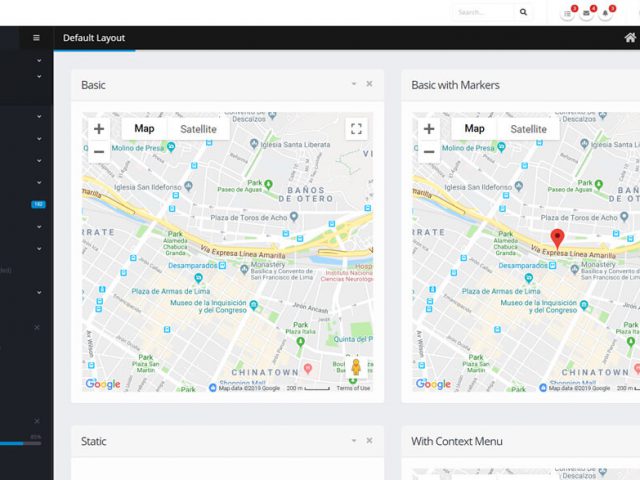Switch Basic map to Satellite view
640x480 pixels.
pos(198,129)
